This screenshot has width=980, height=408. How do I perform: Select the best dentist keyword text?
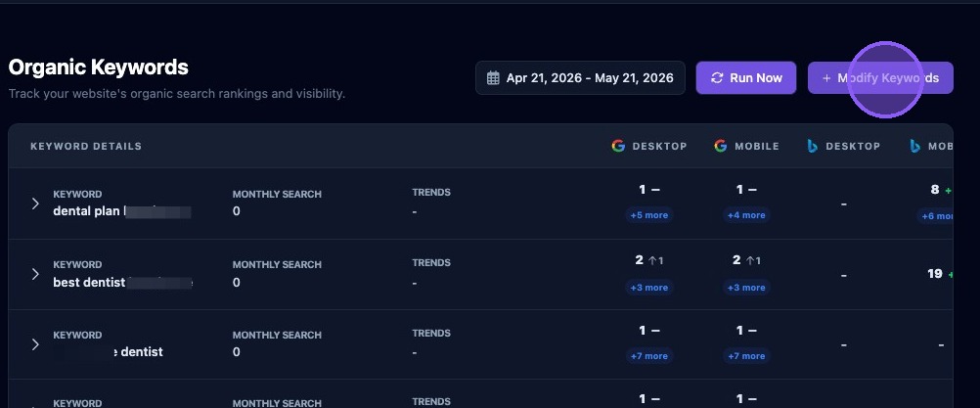click(x=89, y=283)
